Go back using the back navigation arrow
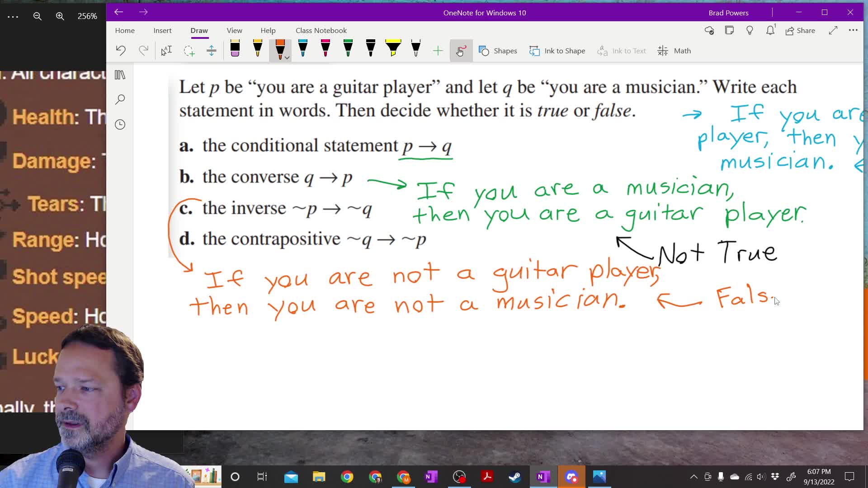Screen dimensions: 868x488 pyautogui.click(x=118, y=12)
